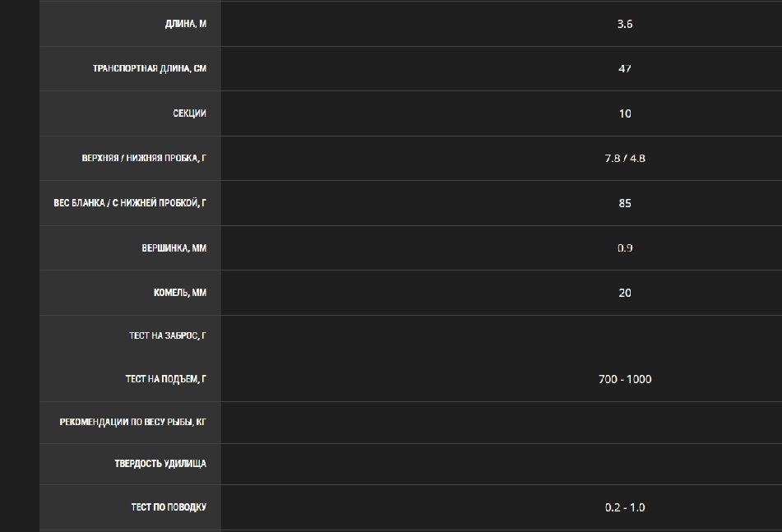
Task: Select the sections value 10
Action: [625, 113]
